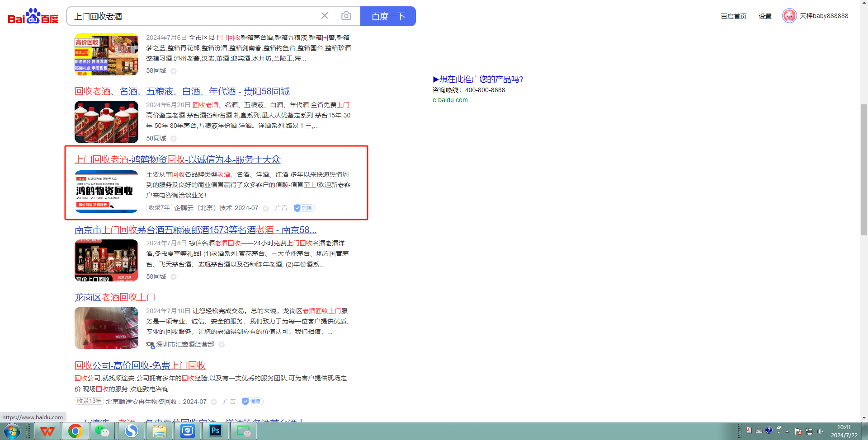Click the 百度一下 search button
868x440 pixels.
[388, 16]
